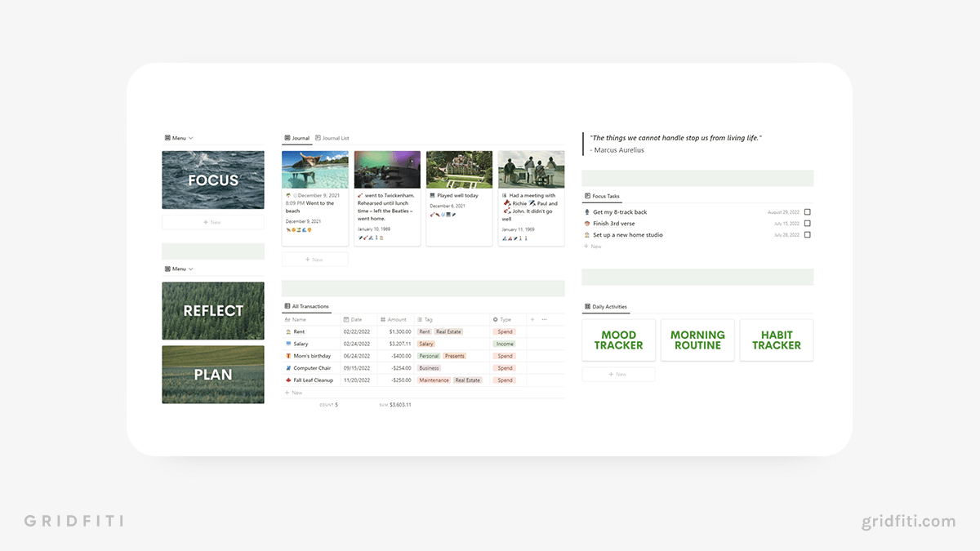Select the Focus Tasks tab

602,197
